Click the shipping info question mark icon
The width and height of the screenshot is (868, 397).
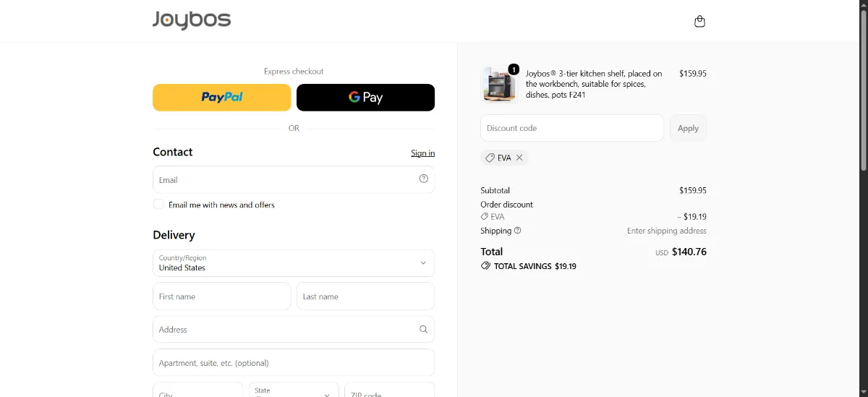517,231
